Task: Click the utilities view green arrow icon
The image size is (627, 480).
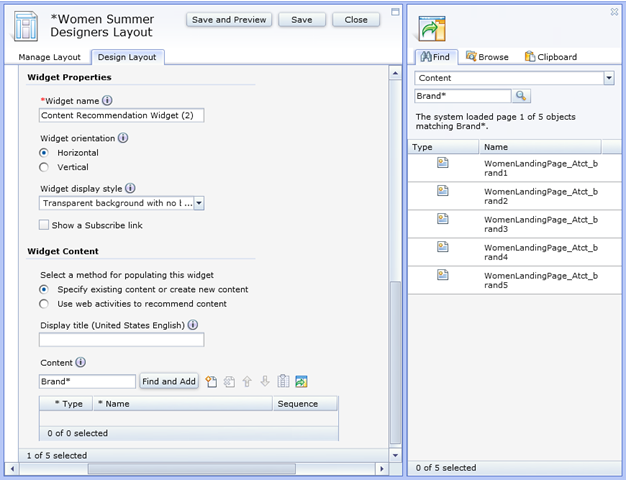Action: (x=432, y=29)
